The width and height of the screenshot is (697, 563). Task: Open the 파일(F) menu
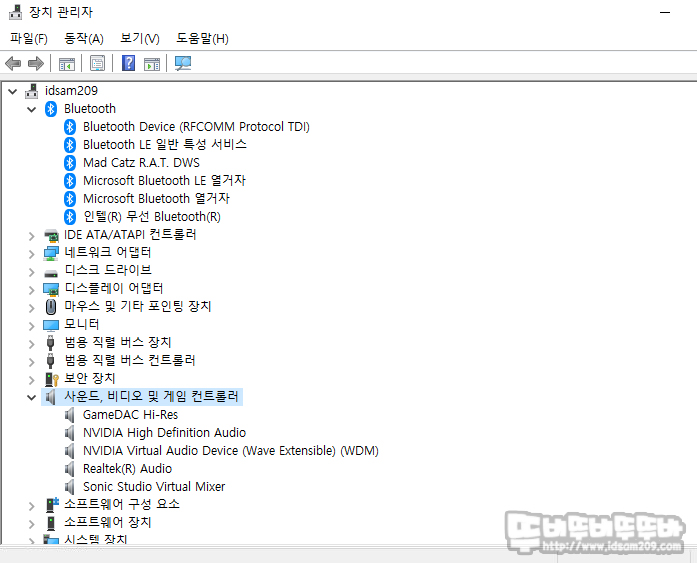pyautogui.click(x=29, y=39)
